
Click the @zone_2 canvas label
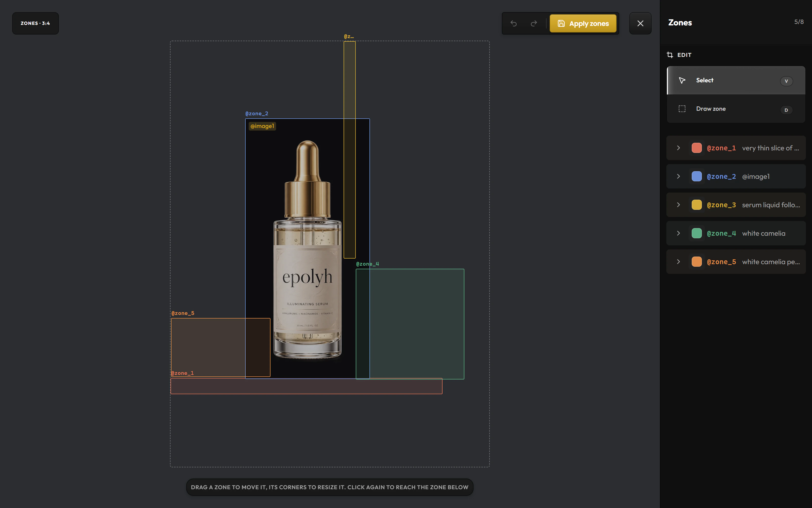coord(257,114)
